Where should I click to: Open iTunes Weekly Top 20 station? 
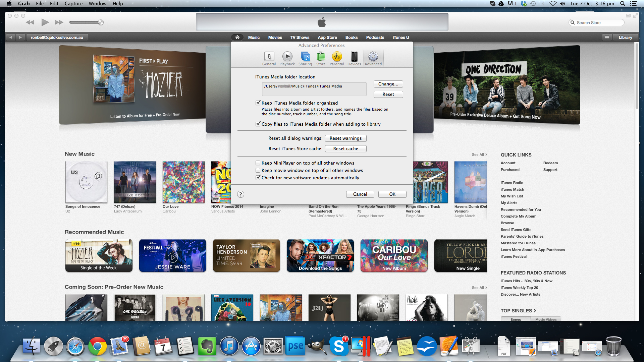[x=519, y=288]
